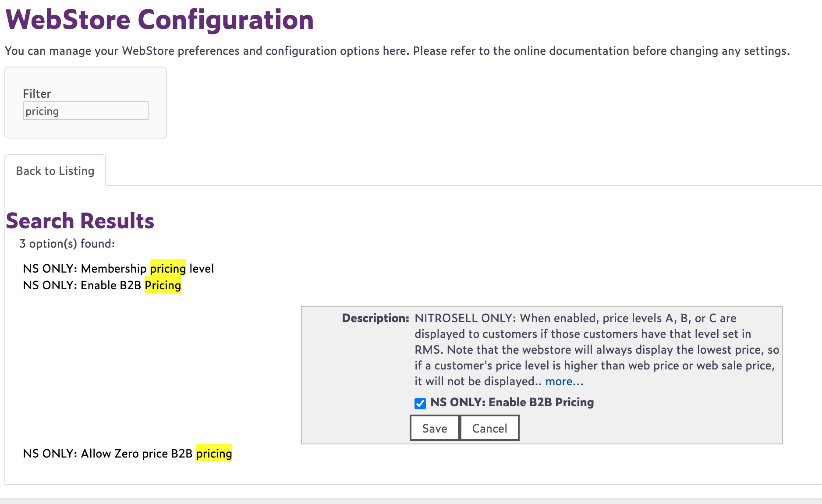Viewport: 822px width, 504px height.
Task: Click the NITROSELL ONLY description paragraph
Action: tap(597, 350)
